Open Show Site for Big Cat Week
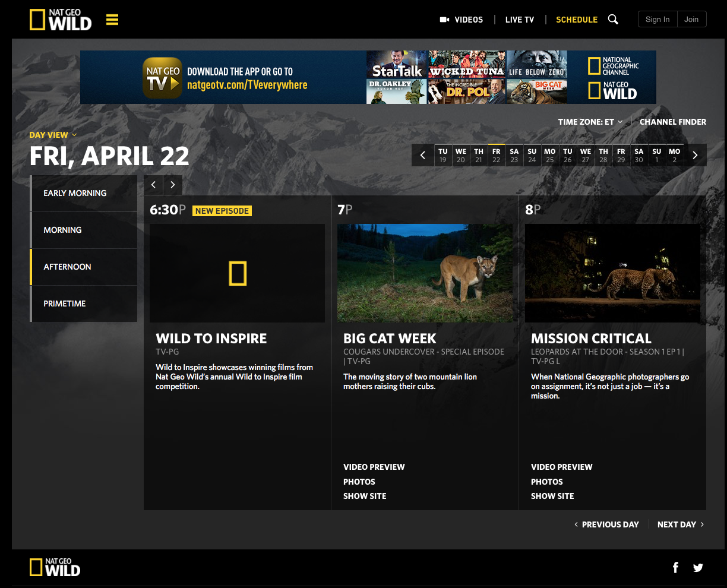The image size is (727, 588). [365, 496]
